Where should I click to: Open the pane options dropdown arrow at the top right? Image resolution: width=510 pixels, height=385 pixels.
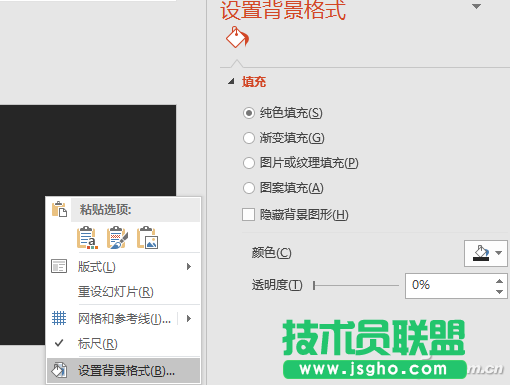point(477,6)
